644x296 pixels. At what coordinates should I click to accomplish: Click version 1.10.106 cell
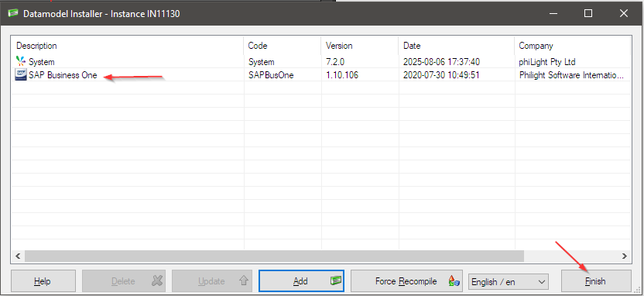coord(341,75)
